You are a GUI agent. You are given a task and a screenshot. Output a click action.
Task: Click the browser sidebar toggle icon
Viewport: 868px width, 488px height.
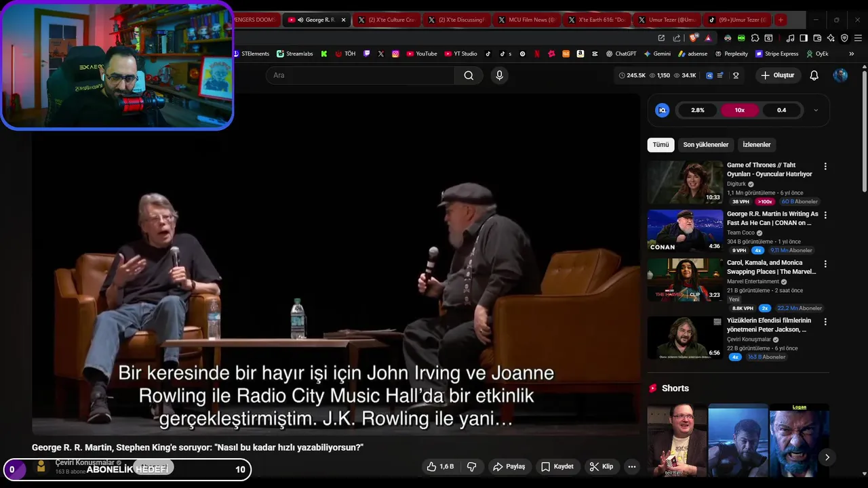(x=804, y=38)
